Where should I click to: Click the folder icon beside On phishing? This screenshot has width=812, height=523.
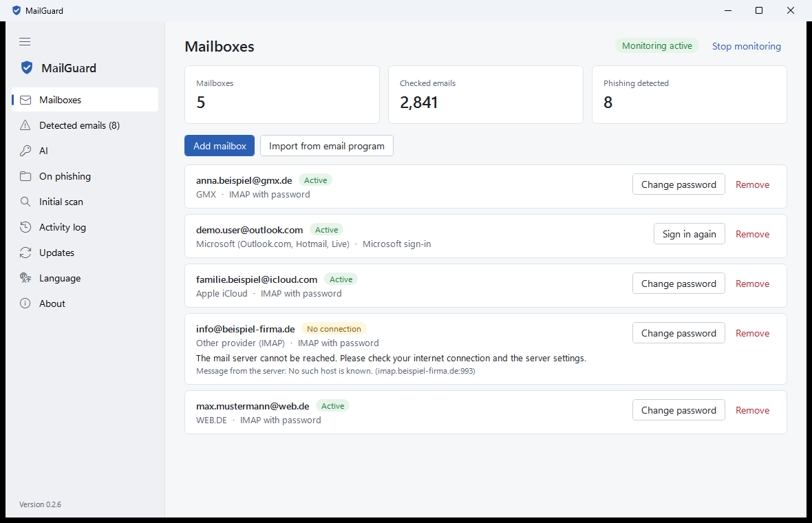click(x=25, y=176)
